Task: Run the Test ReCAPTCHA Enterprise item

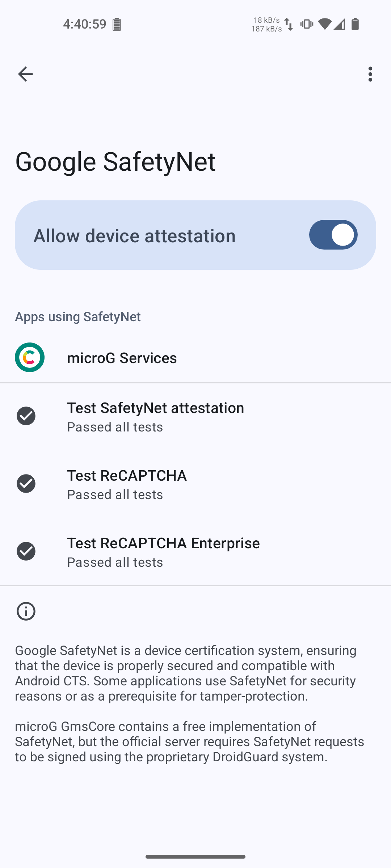Action: point(163,551)
